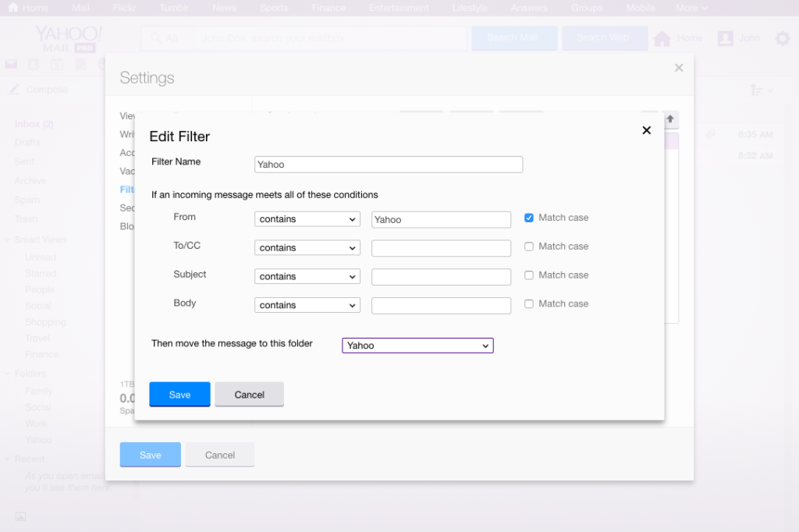Expand the move-to-folder Yahoo dropdown
The height and width of the screenshot is (532, 799).
[x=417, y=346]
